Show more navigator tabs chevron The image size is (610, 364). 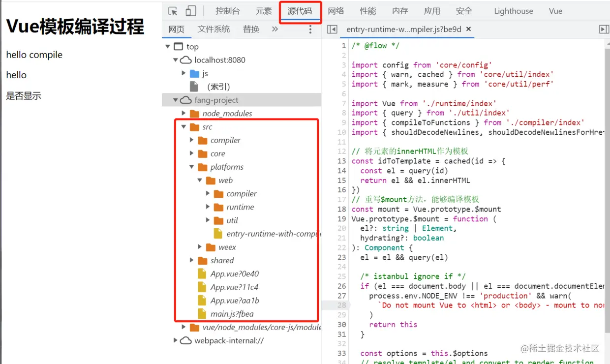(274, 29)
